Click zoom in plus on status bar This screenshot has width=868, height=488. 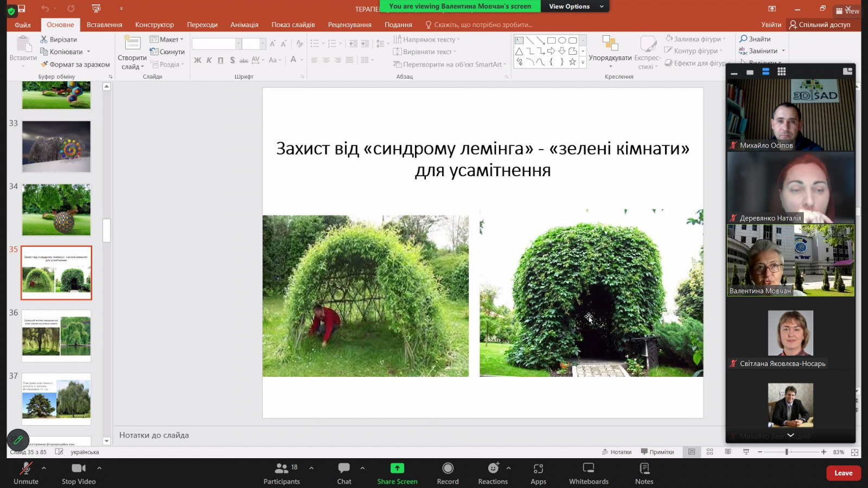click(x=824, y=452)
